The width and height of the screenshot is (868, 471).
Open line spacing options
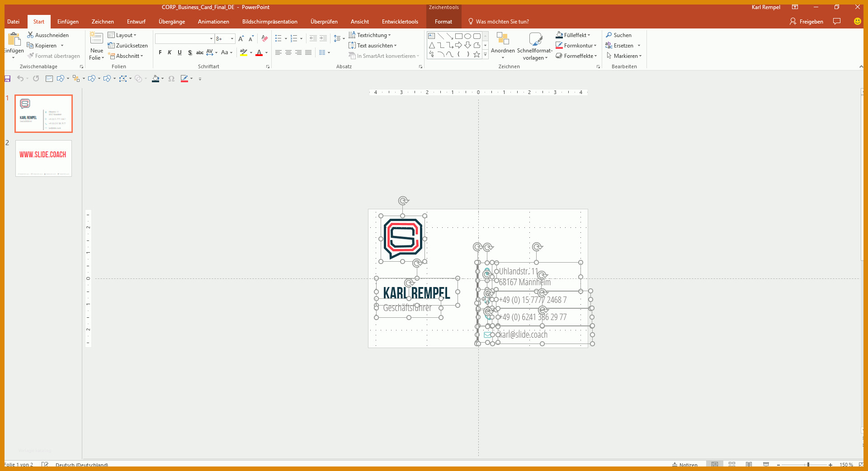pyautogui.click(x=339, y=39)
